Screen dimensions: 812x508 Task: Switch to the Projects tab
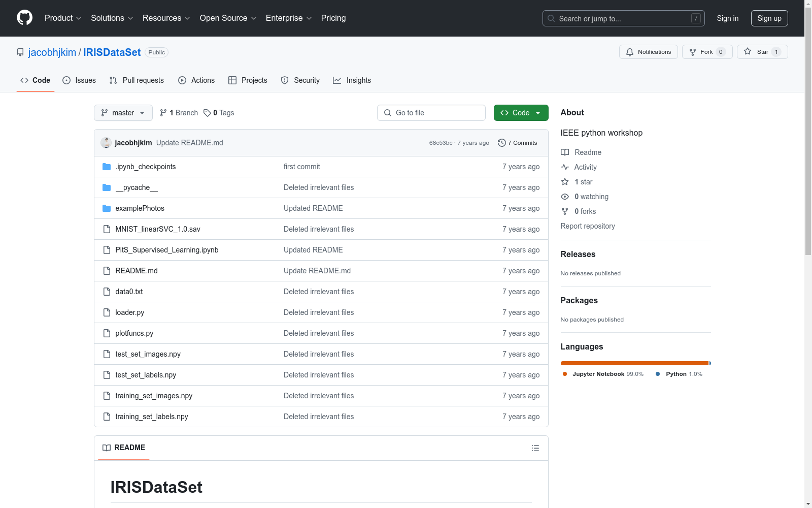[x=248, y=80]
